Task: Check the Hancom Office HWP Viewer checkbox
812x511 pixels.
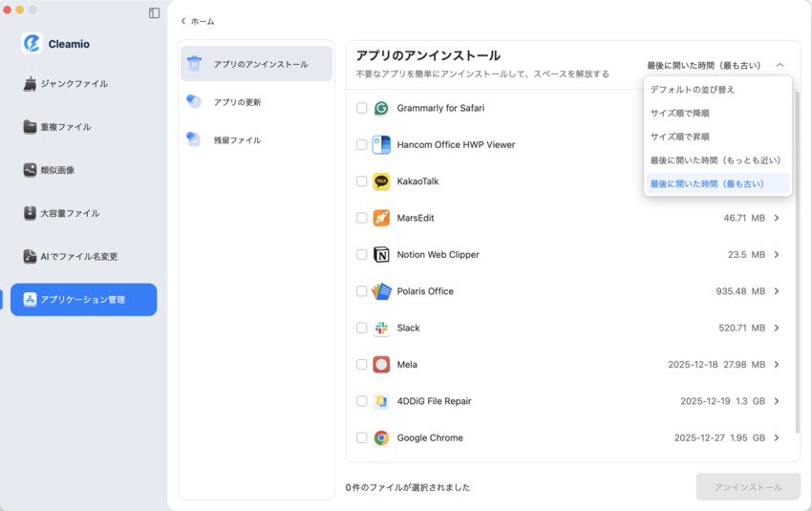Action: click(361, 144)
